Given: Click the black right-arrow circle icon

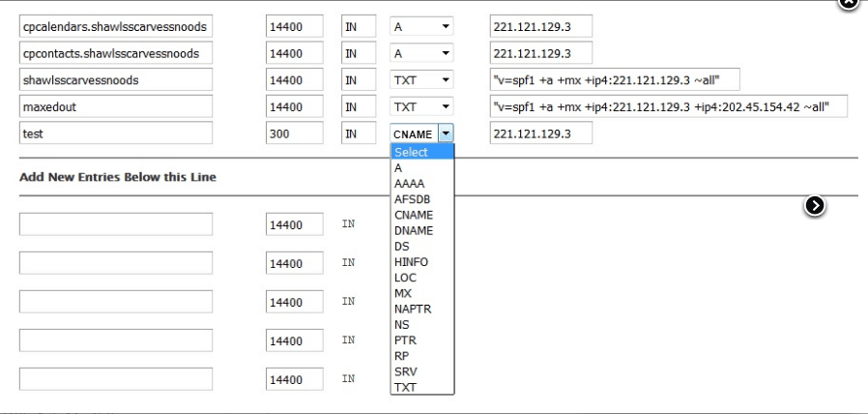Looking at the screenshot, I should click(x=815, y=205).
